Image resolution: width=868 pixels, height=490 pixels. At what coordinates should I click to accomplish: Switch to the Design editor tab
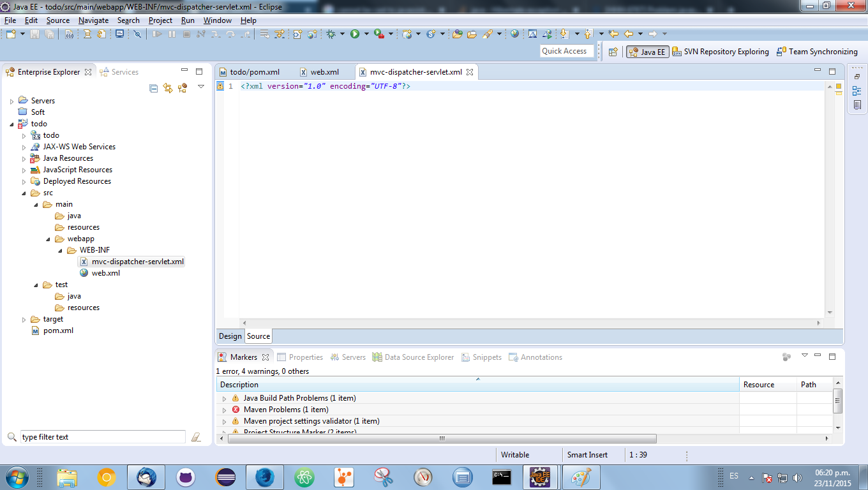(x=230, y=336)
